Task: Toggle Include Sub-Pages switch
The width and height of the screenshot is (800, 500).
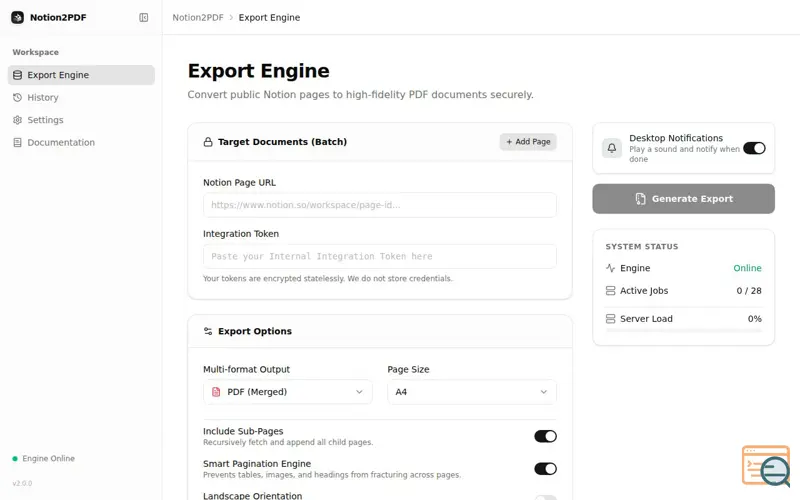Action: click(545, 436)
